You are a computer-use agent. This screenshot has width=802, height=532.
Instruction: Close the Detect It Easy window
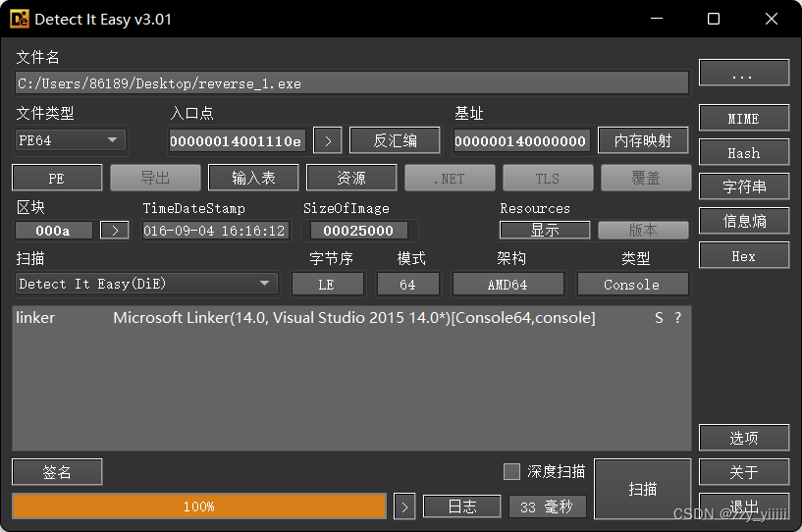click(x=772, y=19)
